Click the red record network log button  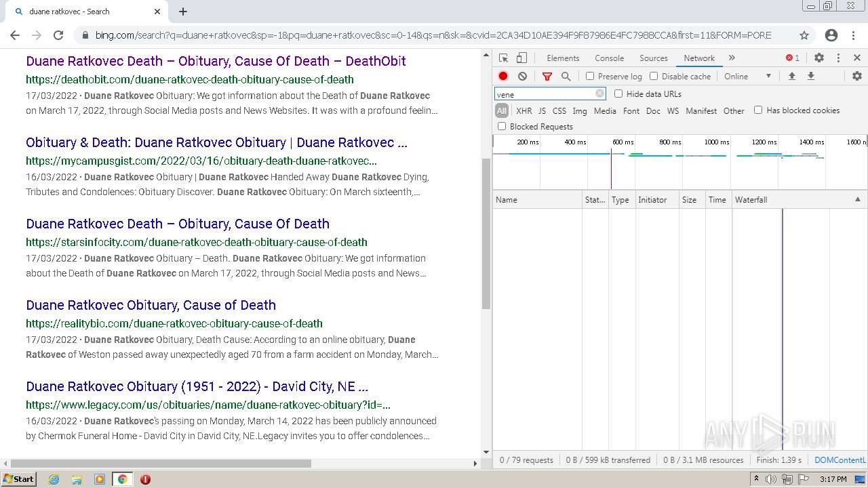(503, 77)
